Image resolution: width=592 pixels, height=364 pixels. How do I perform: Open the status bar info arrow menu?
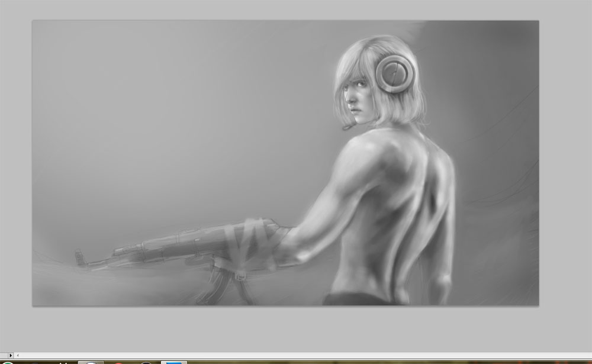pyautogui.click(x=11, y=355)
